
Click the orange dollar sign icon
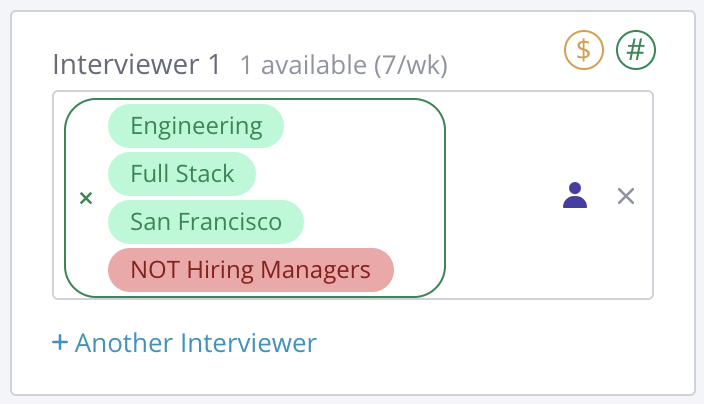(584, 50)
